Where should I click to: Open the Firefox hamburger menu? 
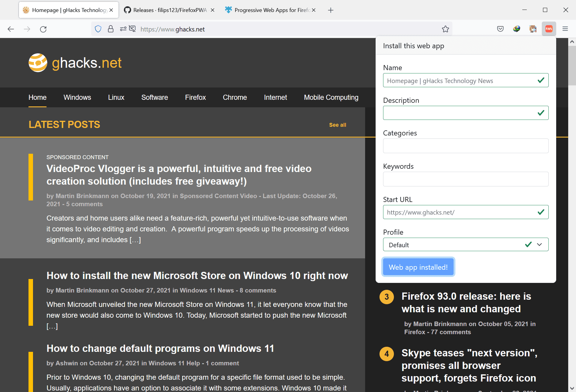click(565, 29)
